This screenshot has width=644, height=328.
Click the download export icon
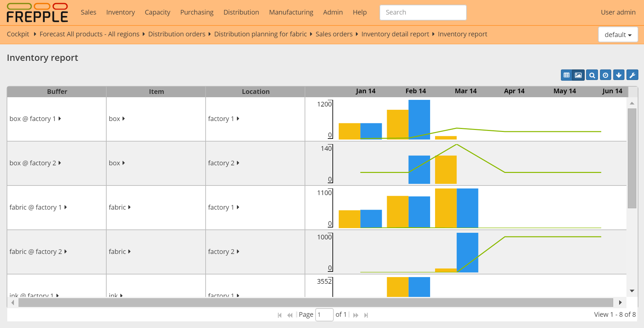point(619,75)
